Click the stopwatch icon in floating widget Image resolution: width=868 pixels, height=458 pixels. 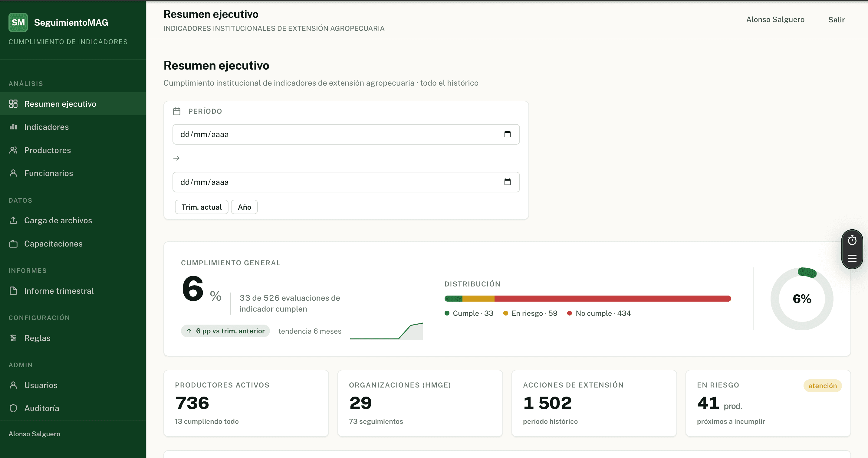coord(852,240)
